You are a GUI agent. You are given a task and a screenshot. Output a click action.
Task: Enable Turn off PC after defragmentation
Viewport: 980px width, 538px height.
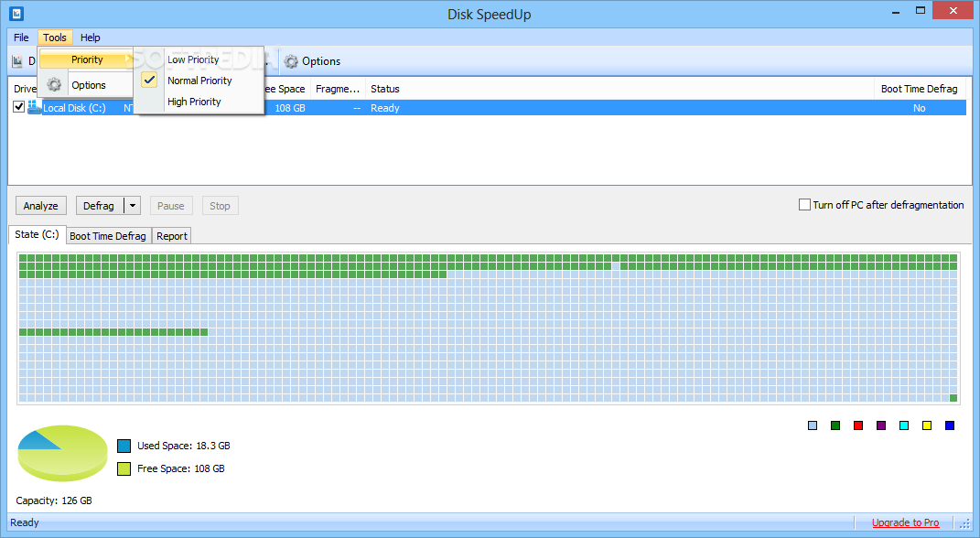click(x=805, y=204)
